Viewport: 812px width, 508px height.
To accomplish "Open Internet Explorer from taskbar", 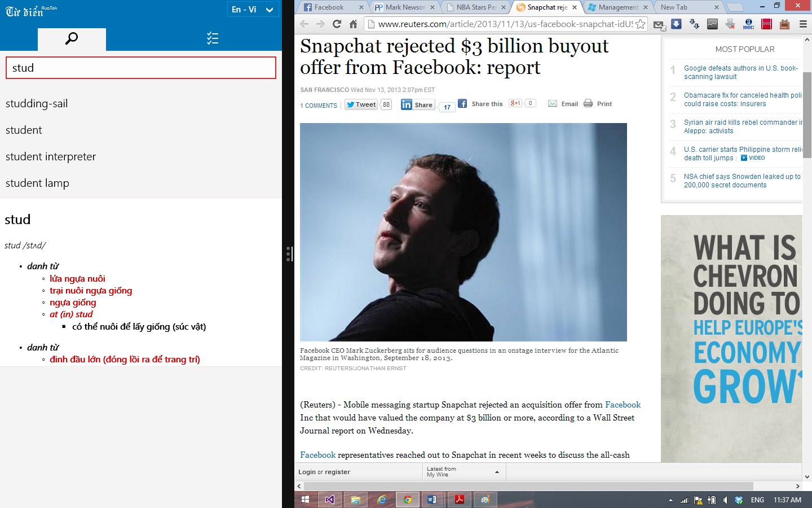I will click(x=382, y=500).
